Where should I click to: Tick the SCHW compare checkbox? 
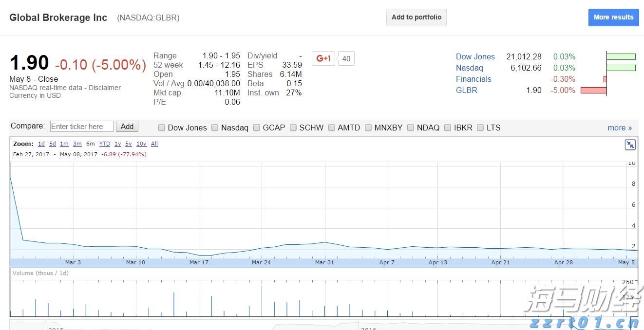tap(293, 128)
